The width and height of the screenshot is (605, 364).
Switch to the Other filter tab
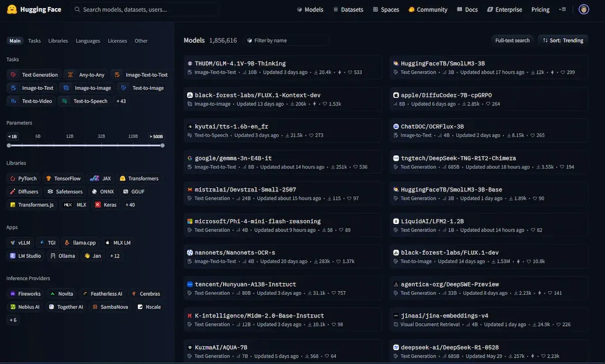(x=141, y=41)
